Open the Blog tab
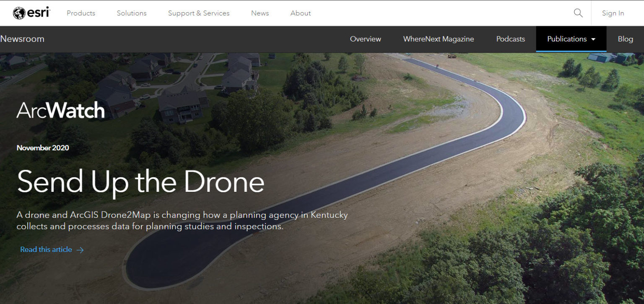 tap(625, 39)
